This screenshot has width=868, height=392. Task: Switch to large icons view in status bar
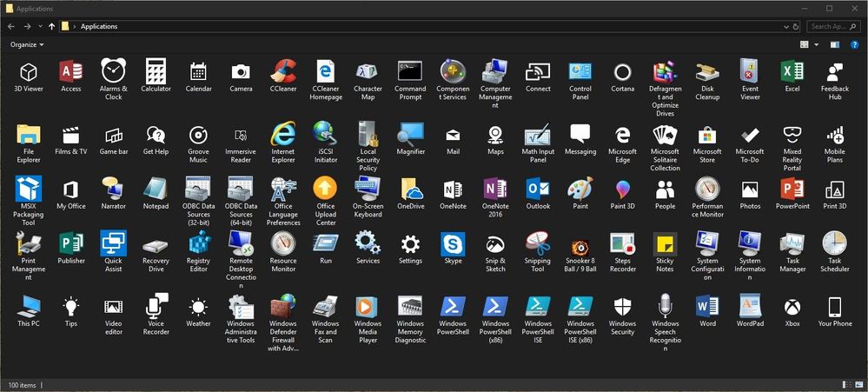point(858,385)
